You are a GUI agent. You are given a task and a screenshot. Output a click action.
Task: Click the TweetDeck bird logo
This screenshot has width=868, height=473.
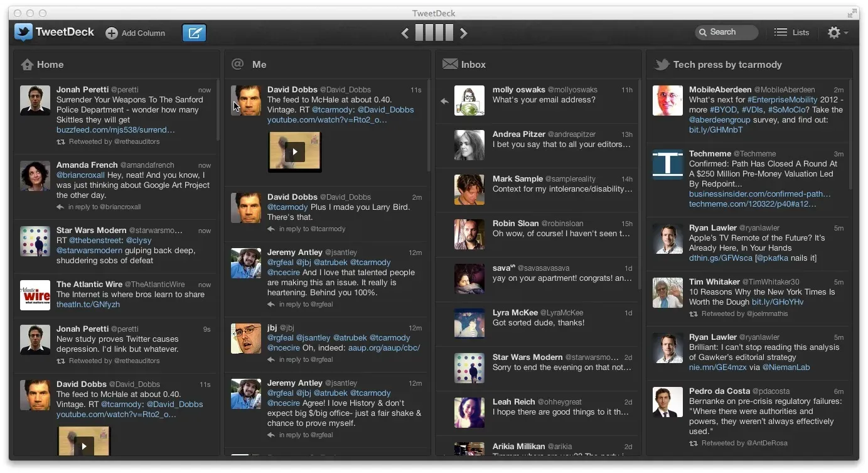click(x=23, y=32)
